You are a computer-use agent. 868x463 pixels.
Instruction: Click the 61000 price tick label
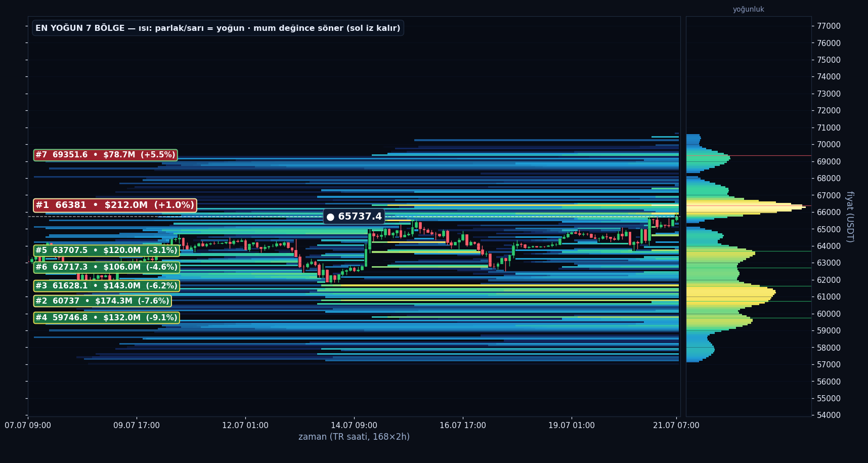[829, 297]
